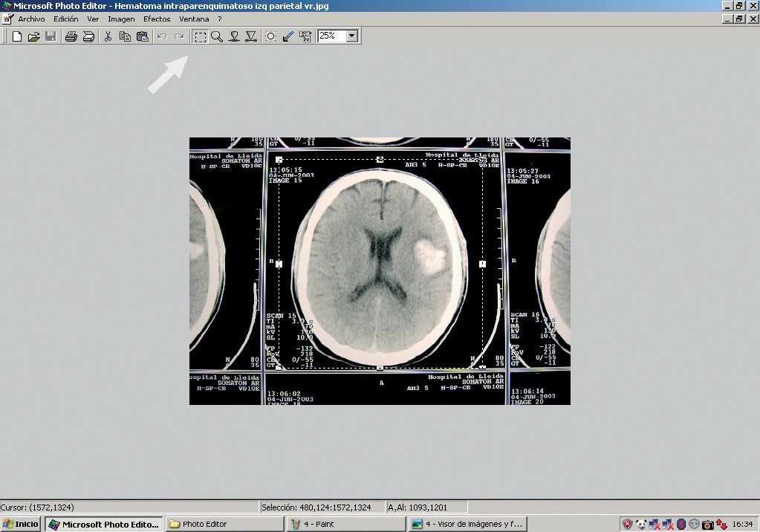Select the Zoom magnifier tool

point(217,36)
